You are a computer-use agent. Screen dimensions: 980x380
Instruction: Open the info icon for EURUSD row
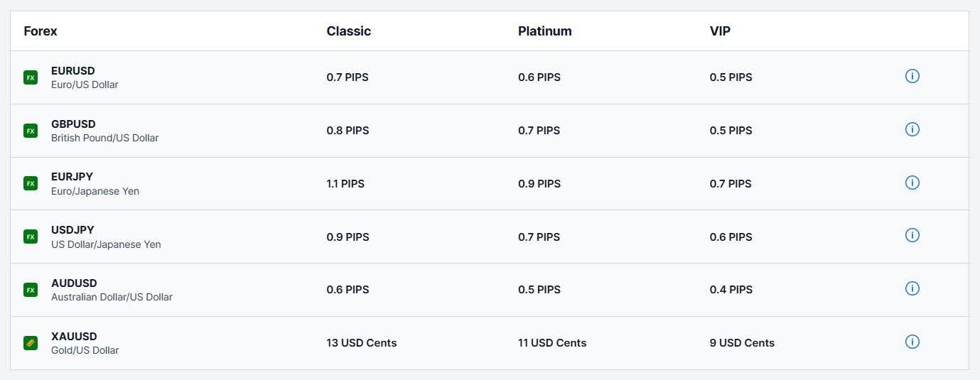912,76
